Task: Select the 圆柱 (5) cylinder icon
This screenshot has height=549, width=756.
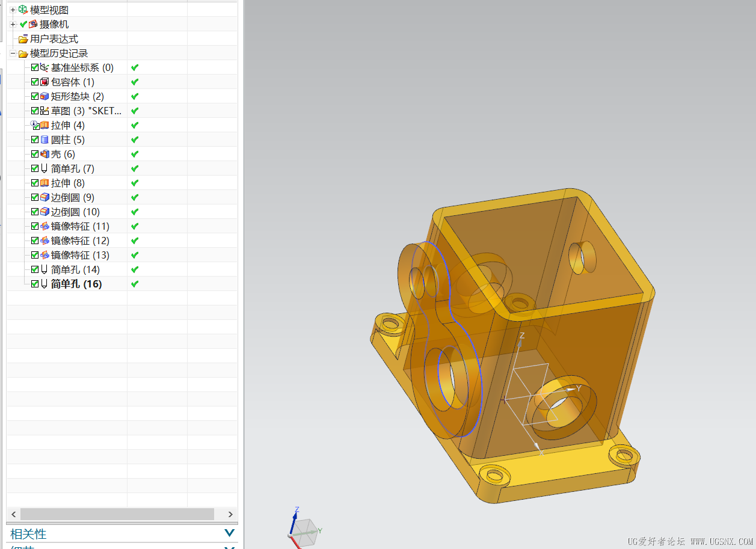Action: pos(45,140)
